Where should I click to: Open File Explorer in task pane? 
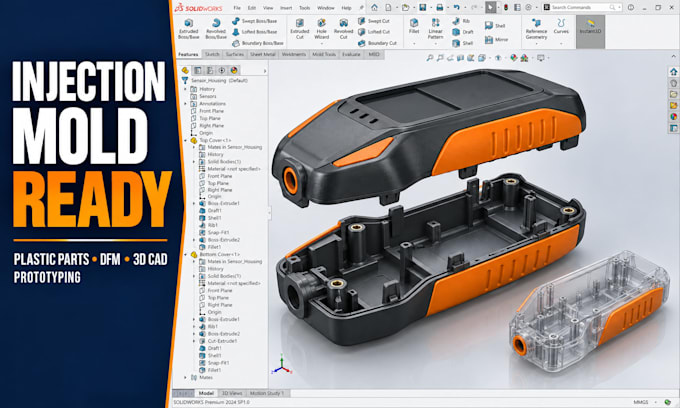[x=673, y=94]
